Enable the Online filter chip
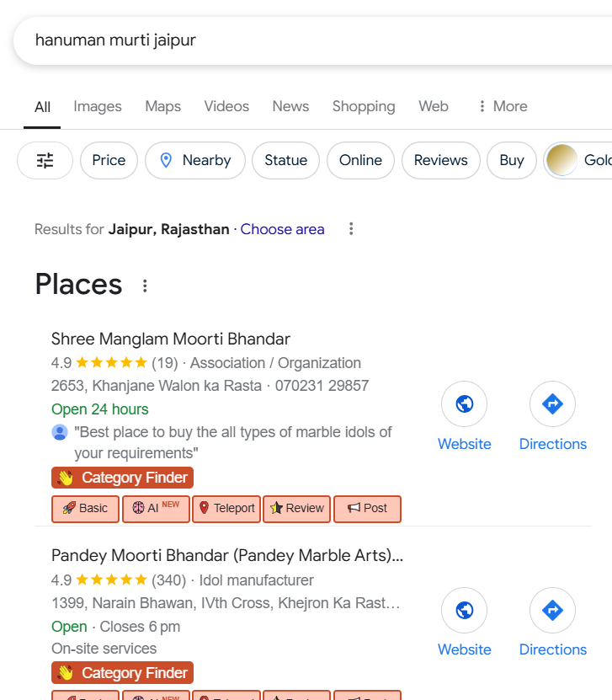This screenshot has height=700, width=612. [x=360, y=161]
